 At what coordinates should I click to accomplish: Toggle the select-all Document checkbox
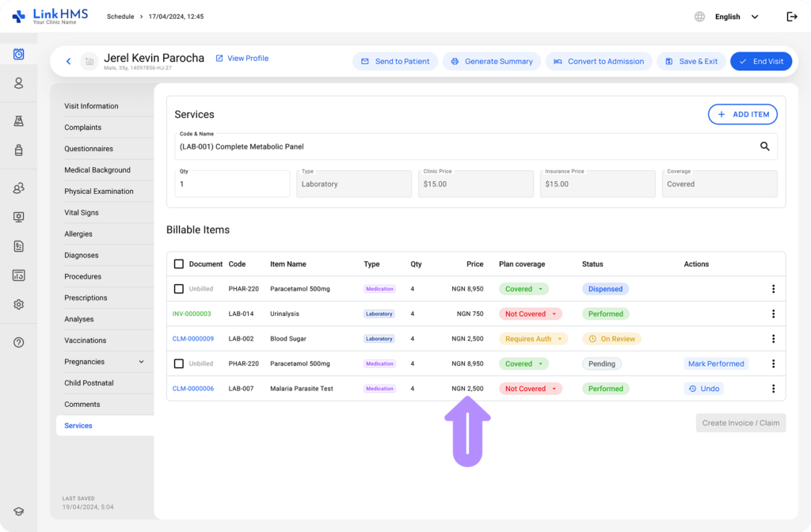coord(179,264)
